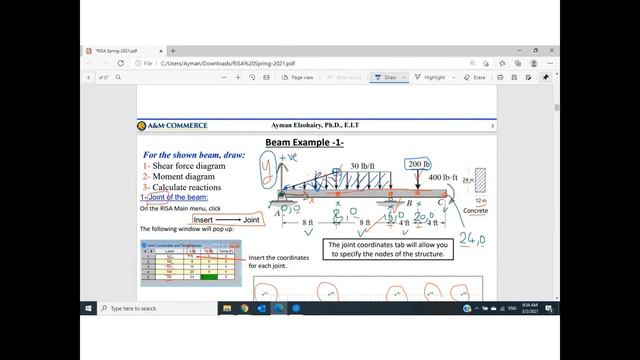Click the scrollbar down arrow
This screenshot has width=640, height=360.
(x=557, y=298)
